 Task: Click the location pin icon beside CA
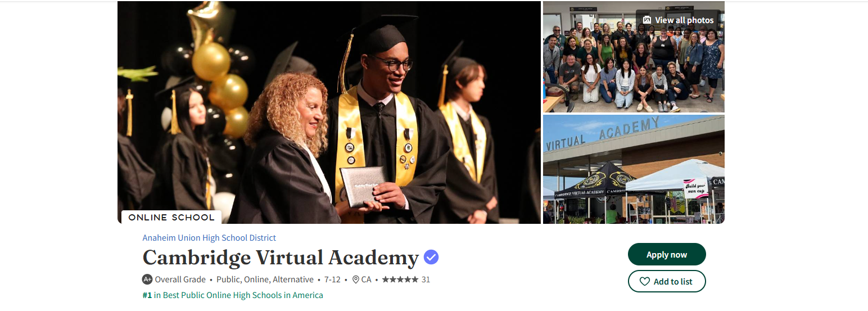tap(355, 279)
